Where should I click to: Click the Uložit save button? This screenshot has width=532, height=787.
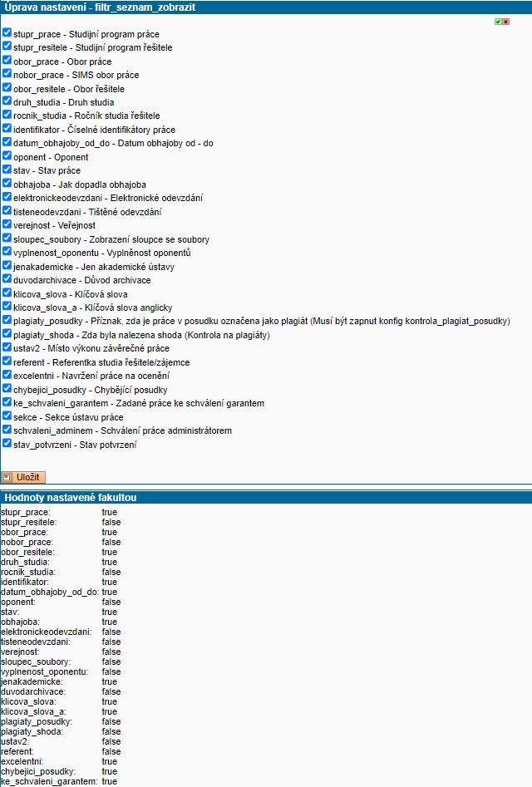click(23, 477)
